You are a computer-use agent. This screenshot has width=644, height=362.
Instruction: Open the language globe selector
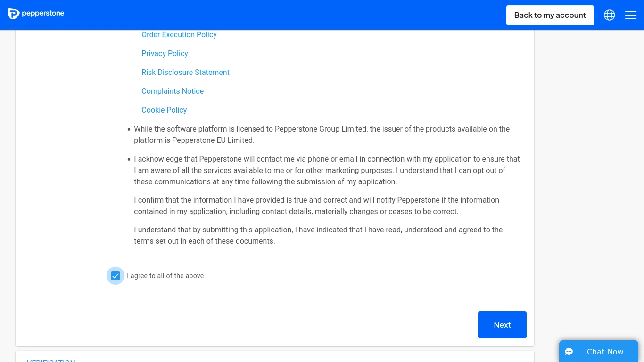610,15
